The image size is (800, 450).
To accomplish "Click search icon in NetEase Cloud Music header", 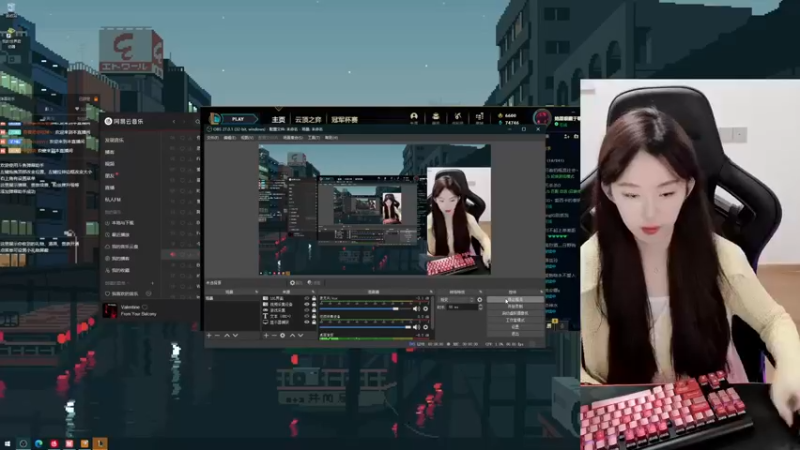I will point(197,121).
